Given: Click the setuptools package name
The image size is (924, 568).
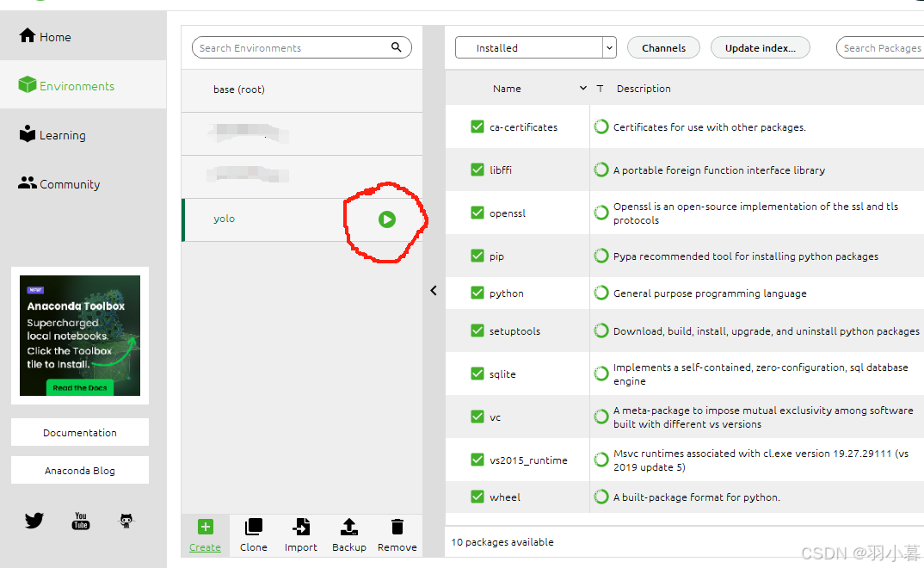Looking at the screenshot, I should point(514,331).
